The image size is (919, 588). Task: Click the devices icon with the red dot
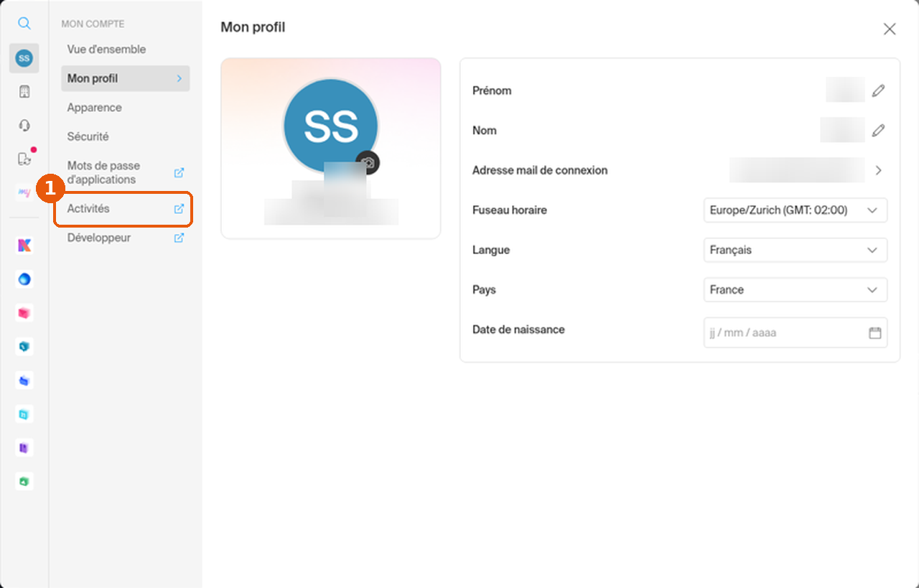click(24, 159)
